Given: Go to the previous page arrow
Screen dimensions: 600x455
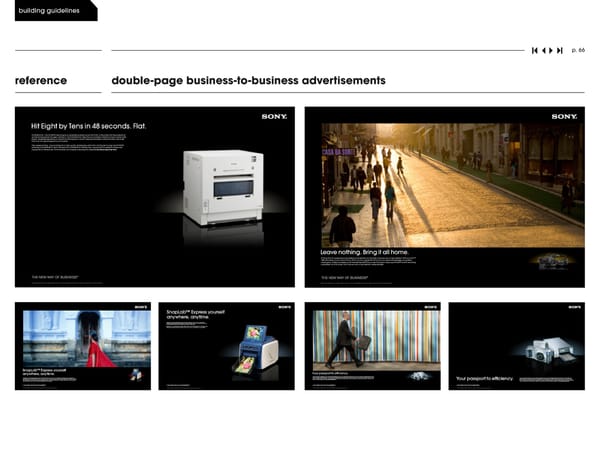Looking at the screenshot, I should [x=543, y=50].
